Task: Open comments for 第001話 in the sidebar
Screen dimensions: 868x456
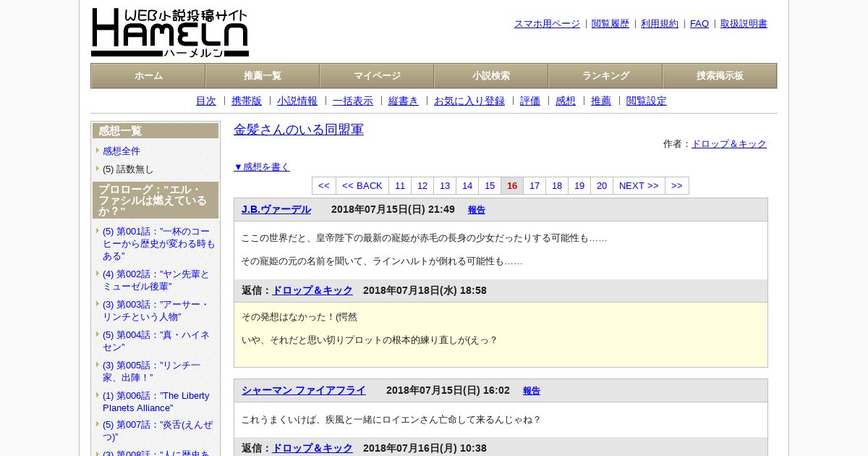Action: coord(158,244)
